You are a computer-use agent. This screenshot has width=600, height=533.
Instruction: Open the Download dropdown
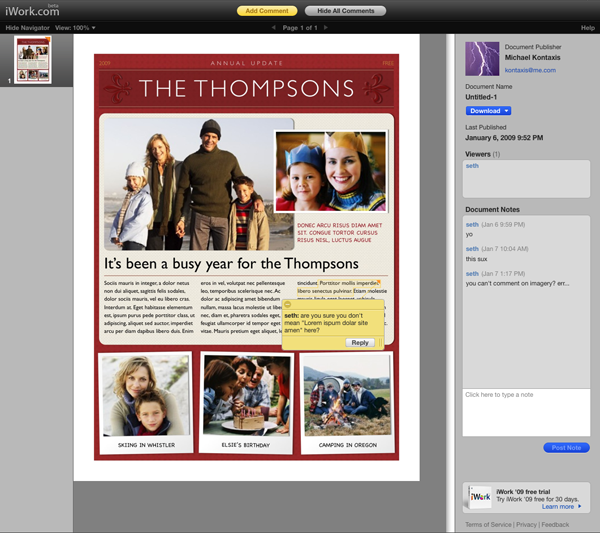point(488,110)
